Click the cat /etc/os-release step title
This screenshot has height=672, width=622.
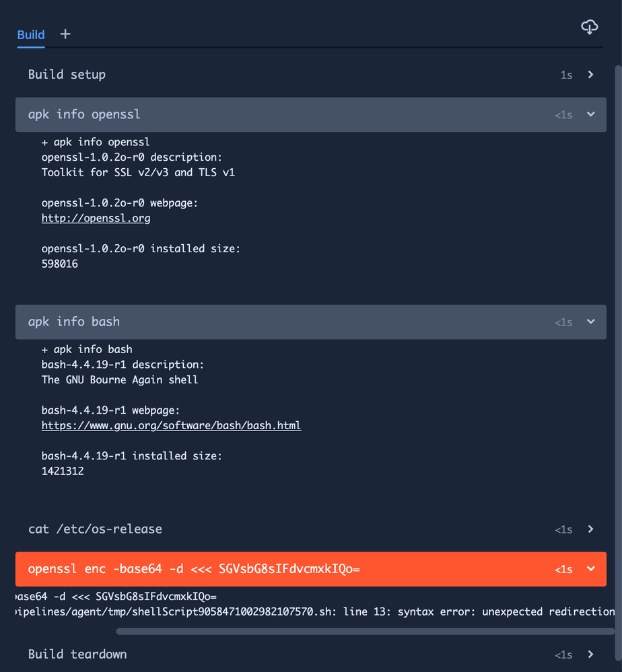95,529
